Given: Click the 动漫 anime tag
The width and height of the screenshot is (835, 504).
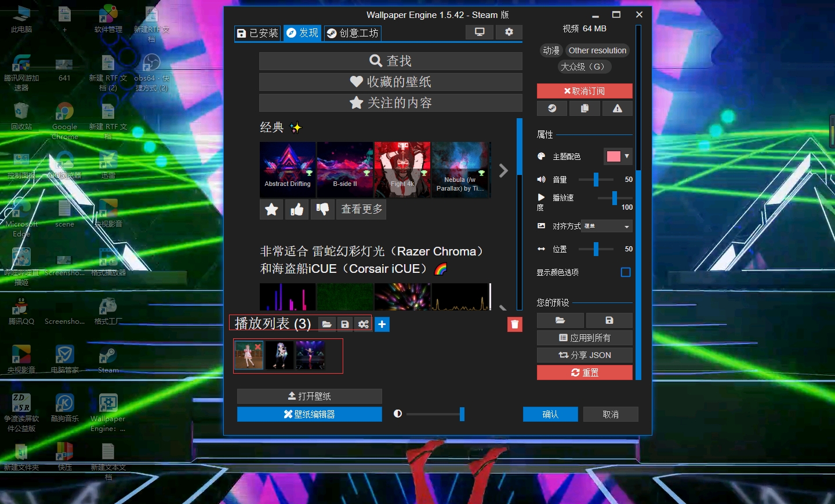Looking at the screenshot, I should point(551,50).
